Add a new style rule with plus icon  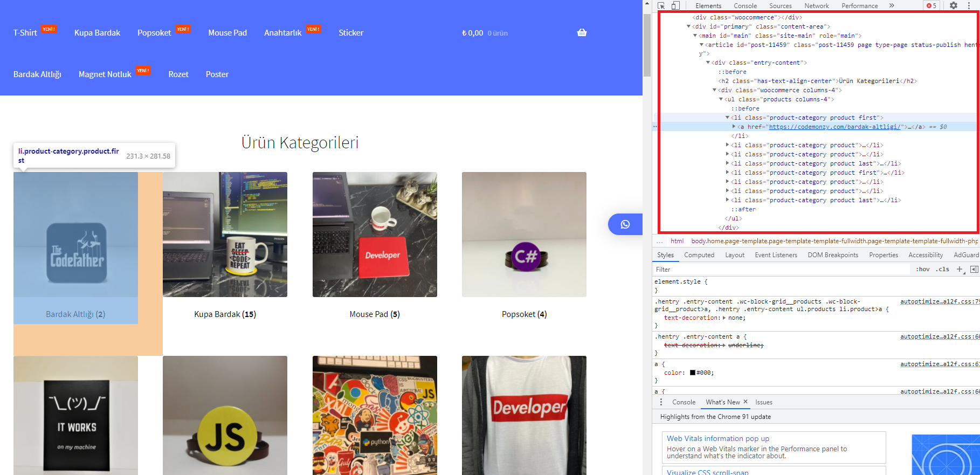(960, 269)
